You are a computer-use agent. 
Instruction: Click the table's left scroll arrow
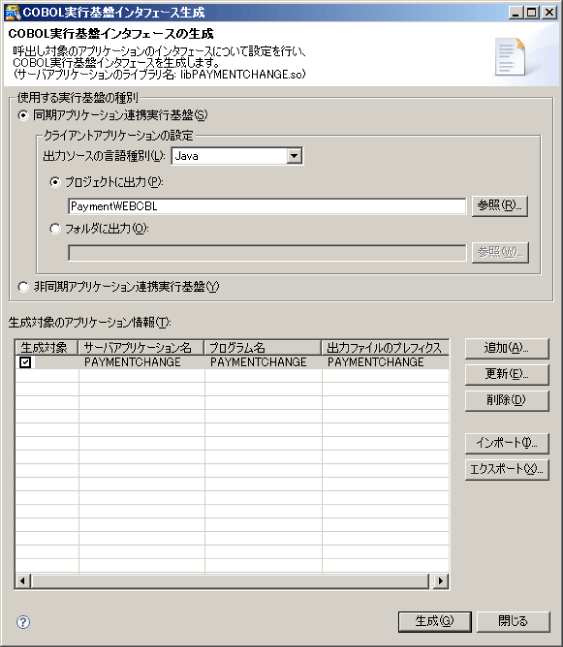pyautogui.click(x=23, y=581)
